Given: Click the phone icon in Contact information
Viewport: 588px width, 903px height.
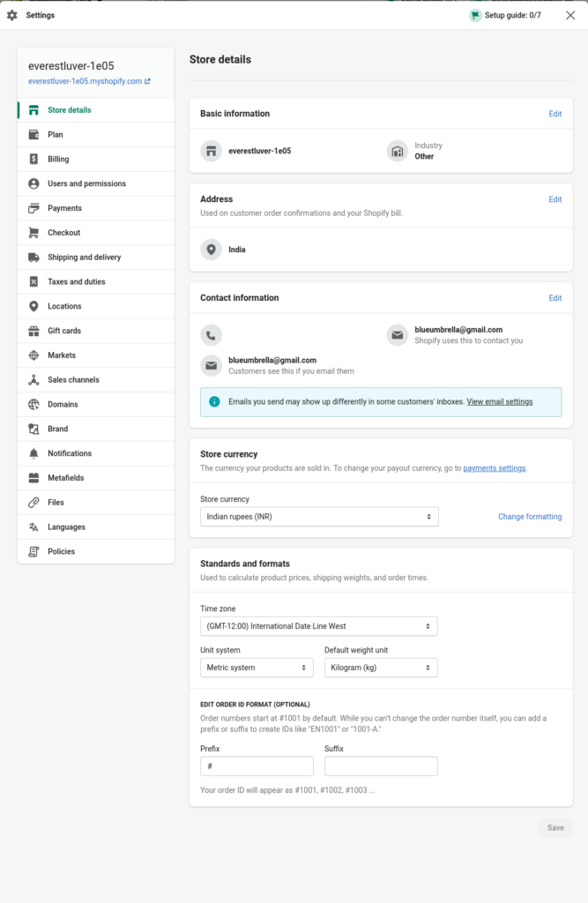Looking at the screenshot, I should click(212, 335).
